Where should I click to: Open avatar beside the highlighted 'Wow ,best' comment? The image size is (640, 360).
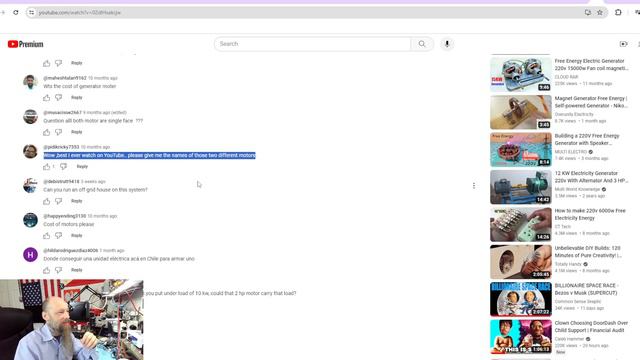[30, 151]
